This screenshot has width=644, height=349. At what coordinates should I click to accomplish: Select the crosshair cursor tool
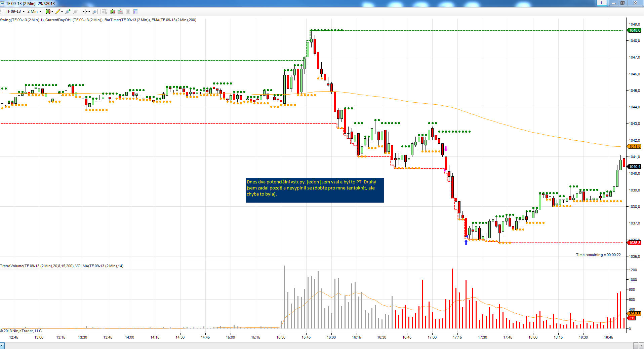(x=85, y=11)
